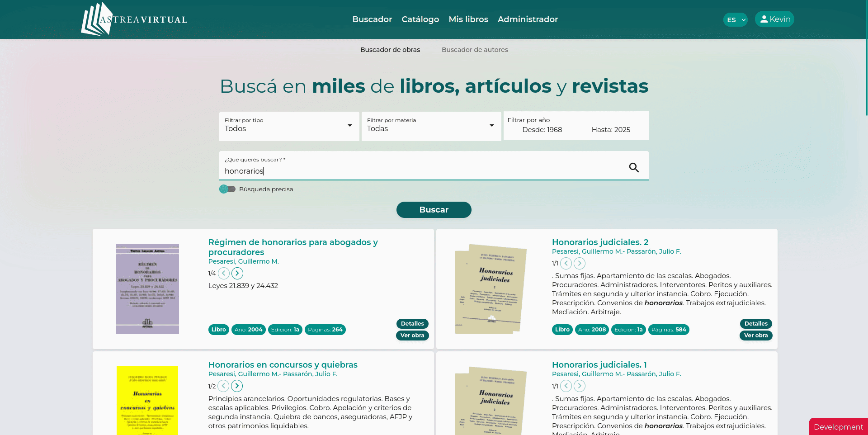Image resolution: width=868 pixels, height=435 pixels.
Task: Click the Honorarios judiciales 2 book cover
Action: point(491,289)
